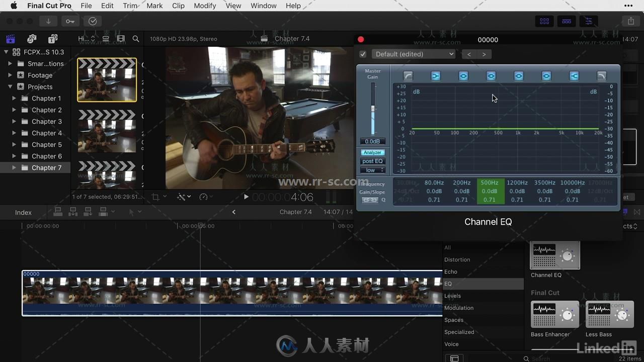Click the insert clip edit icon
The image size is (644, 362).
tap(73, 212)
